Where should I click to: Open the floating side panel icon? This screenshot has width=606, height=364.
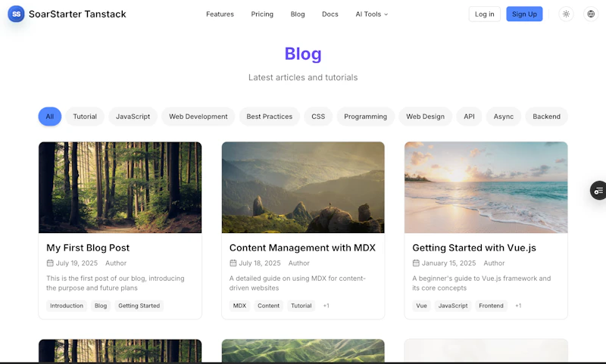coord(598,190)
